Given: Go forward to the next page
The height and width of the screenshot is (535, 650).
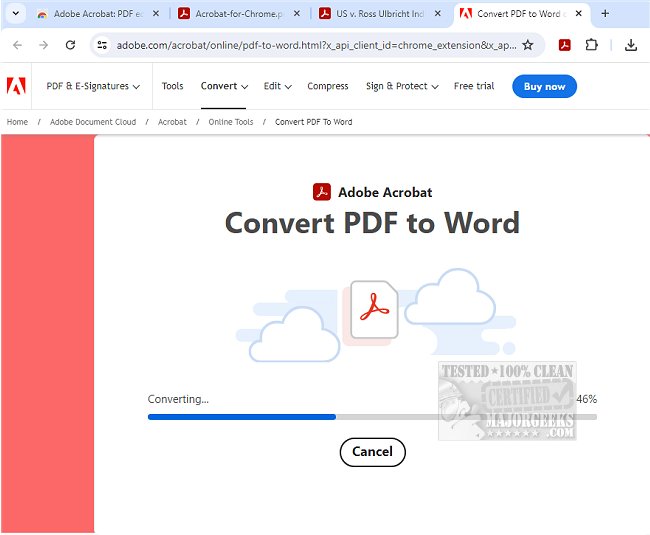Looking at the screenshot, I should (44, 45).
